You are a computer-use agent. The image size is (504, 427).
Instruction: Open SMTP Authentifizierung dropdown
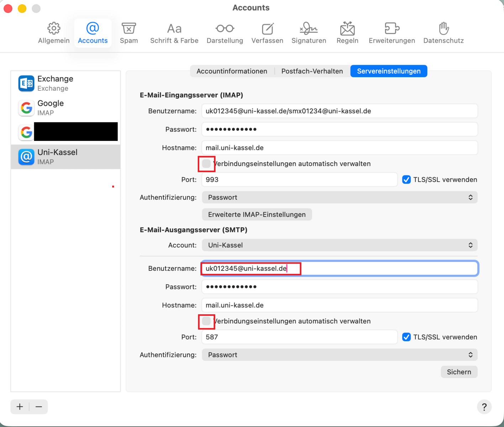(x=340, y=355)
